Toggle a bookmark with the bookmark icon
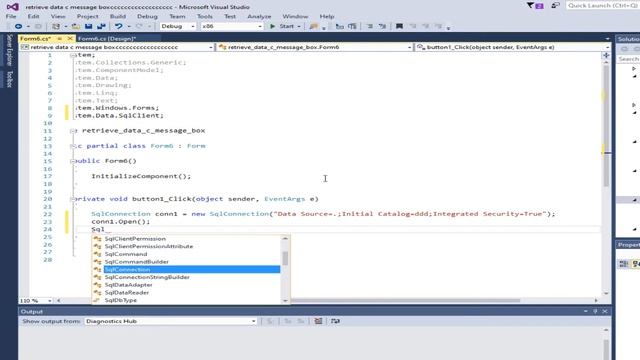This screenshot has height=360, width=640. click(399, 26)
